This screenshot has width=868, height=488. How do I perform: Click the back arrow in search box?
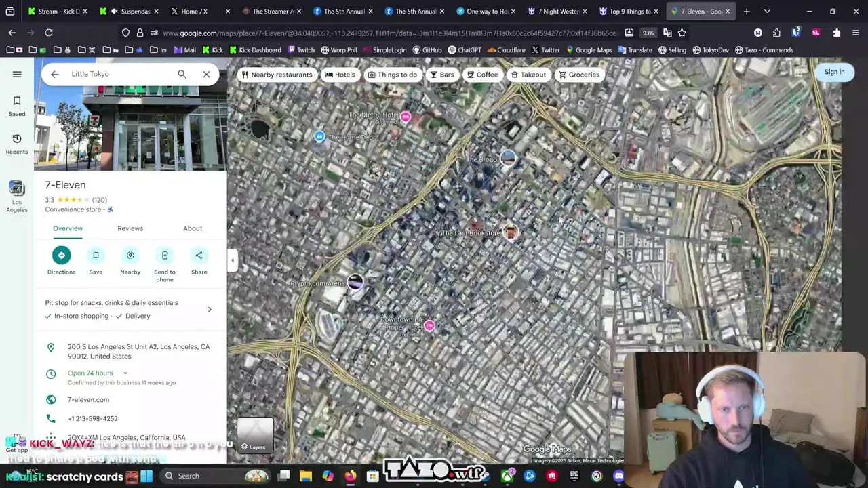(x=55, y=74)
